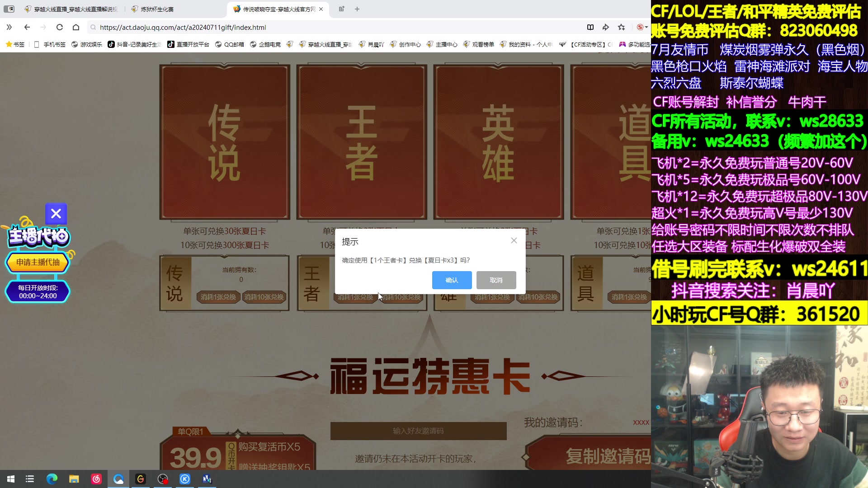Select the 王者 red card image
The image size is (868, 488).
pyautogui.click(x=362, y=142)
